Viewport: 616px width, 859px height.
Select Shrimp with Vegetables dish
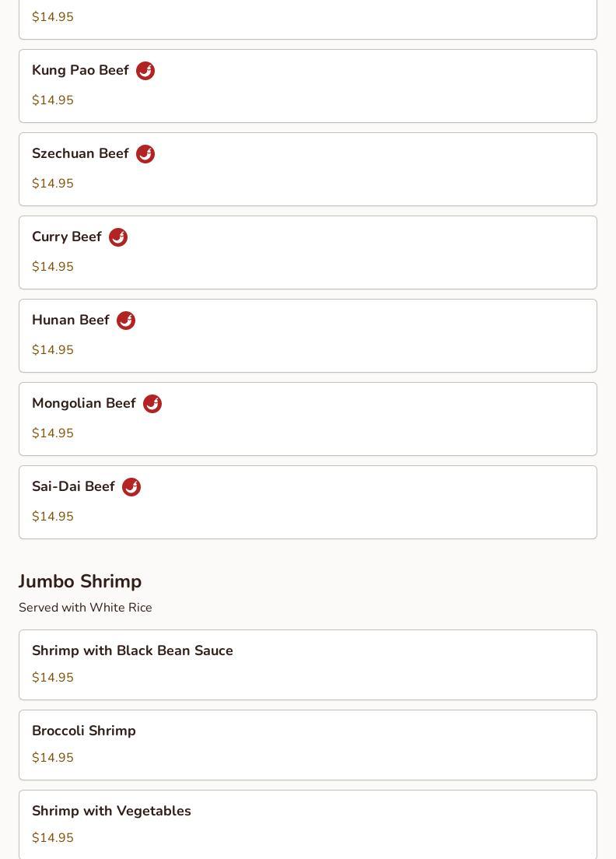click(x=111, y=811)
